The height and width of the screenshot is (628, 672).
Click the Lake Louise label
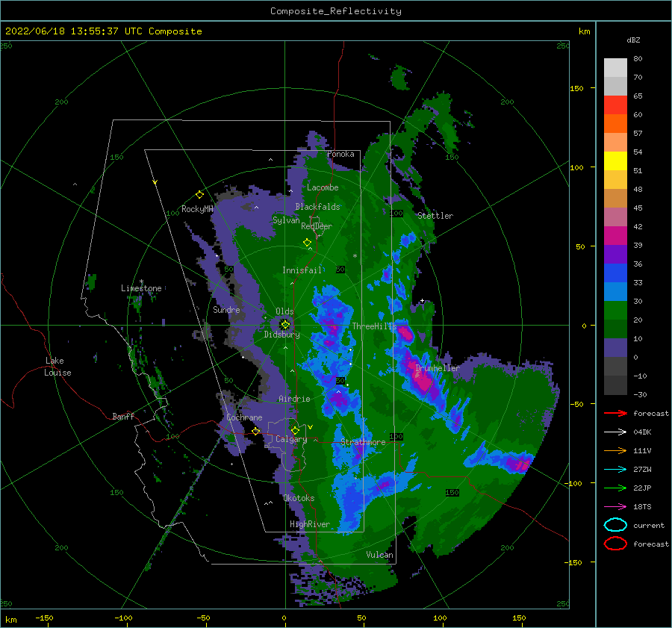[57, 367]
